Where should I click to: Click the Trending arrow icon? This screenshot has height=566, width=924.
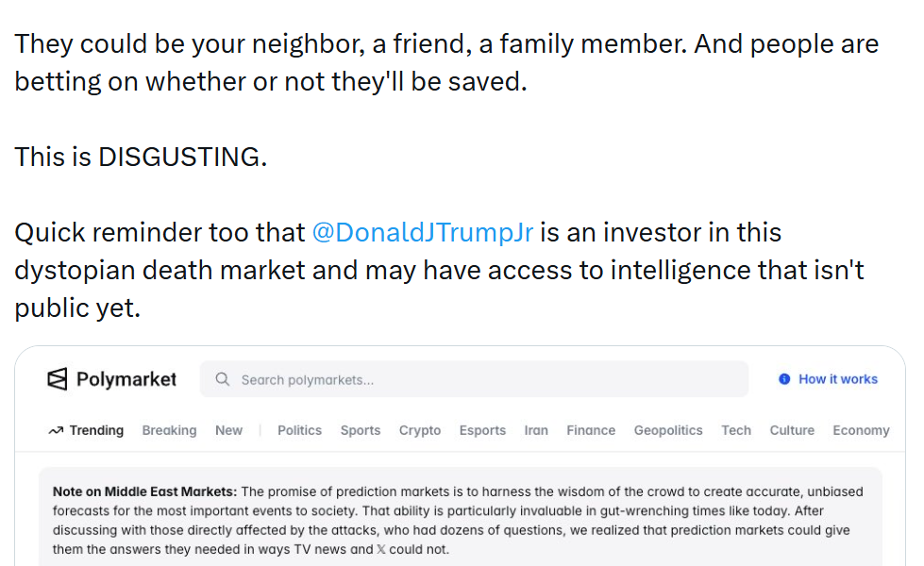pyautogui.click(x=56, y=430)
